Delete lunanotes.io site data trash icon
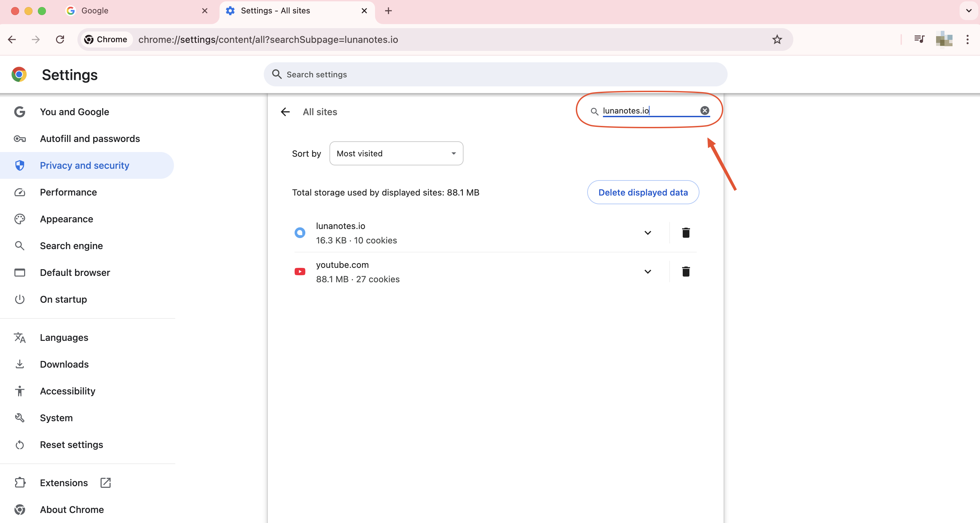 (685, 233)
